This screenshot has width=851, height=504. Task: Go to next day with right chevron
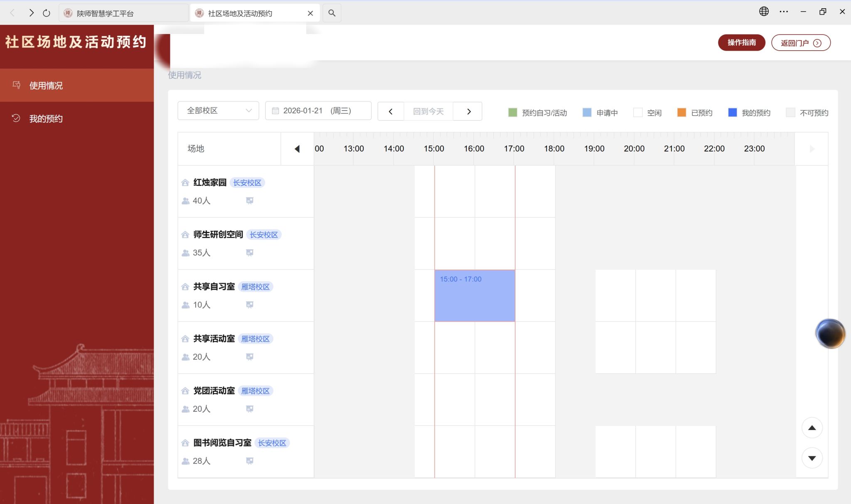click(x=468, y=111)
